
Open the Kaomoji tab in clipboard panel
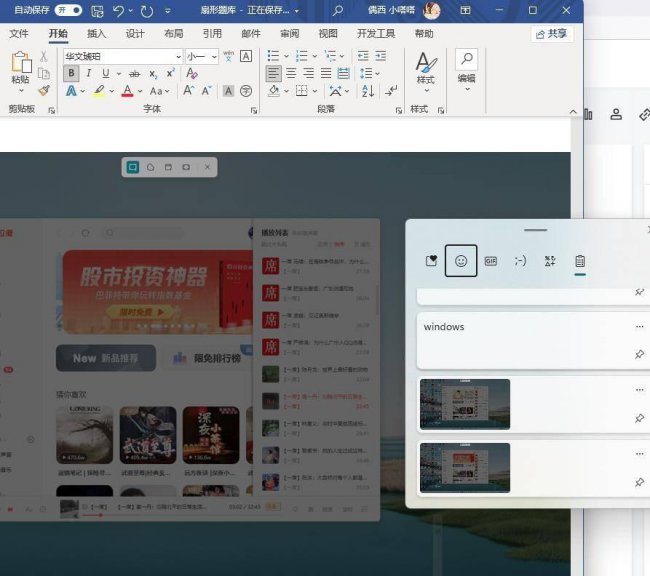point(520,261)
